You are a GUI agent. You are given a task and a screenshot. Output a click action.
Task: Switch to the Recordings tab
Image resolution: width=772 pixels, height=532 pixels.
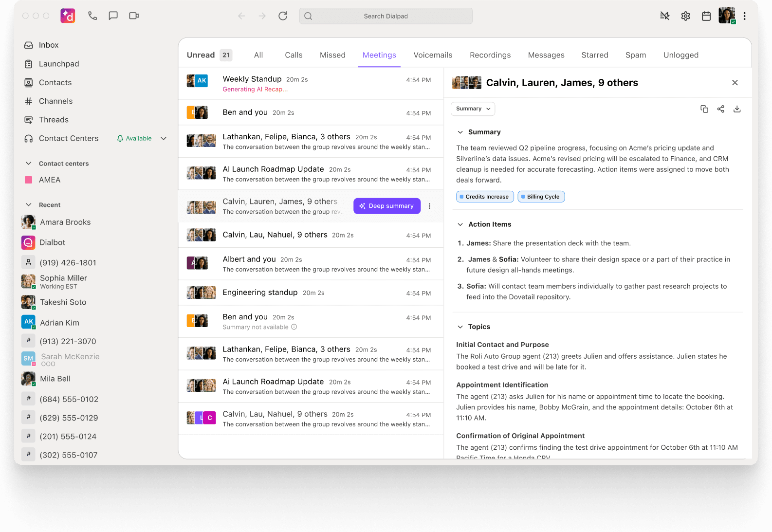point(490,55)
